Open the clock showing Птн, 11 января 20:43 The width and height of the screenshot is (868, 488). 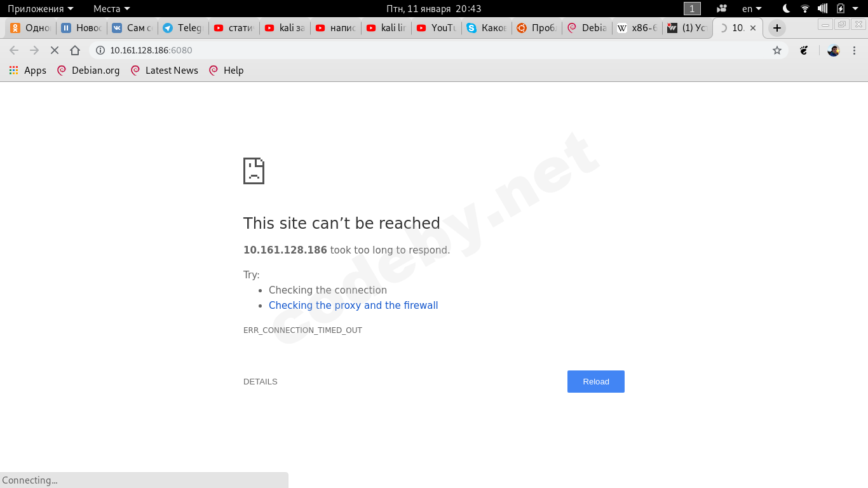point(434,8)
